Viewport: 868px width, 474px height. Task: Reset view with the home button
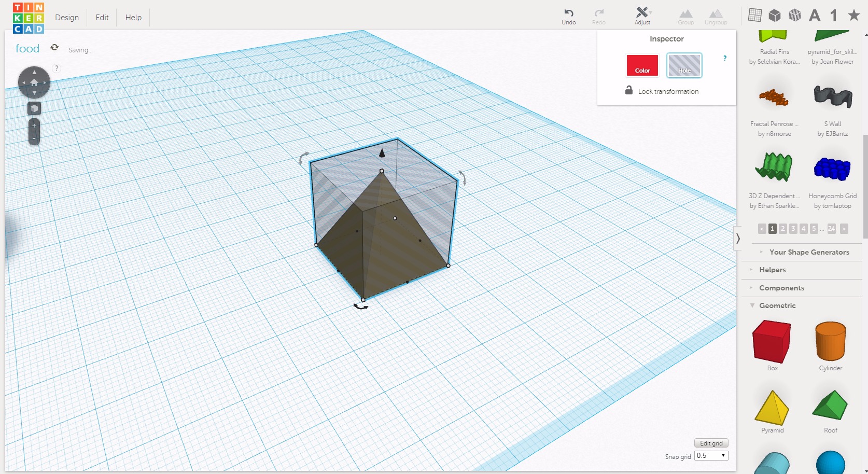coord(34,82)
